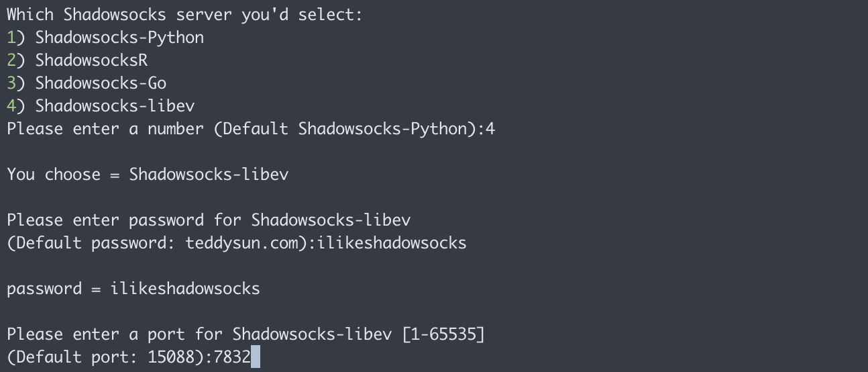Click the ShadowsocksR option line
This screenshot has width=868, height=372.
coord(77,60)
